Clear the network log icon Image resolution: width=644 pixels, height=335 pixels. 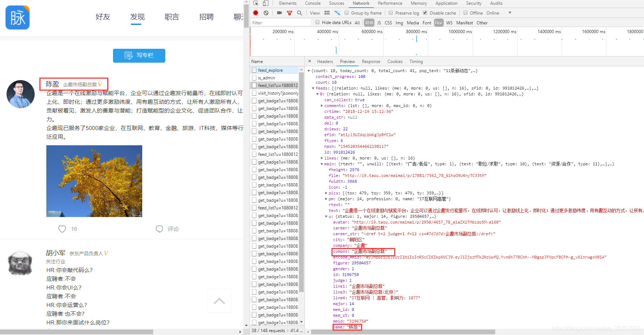click(266, 13)
